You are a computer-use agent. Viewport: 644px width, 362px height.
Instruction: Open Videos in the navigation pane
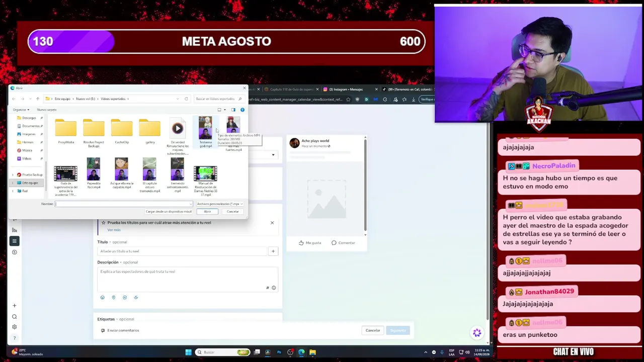[x=26, y=158]
